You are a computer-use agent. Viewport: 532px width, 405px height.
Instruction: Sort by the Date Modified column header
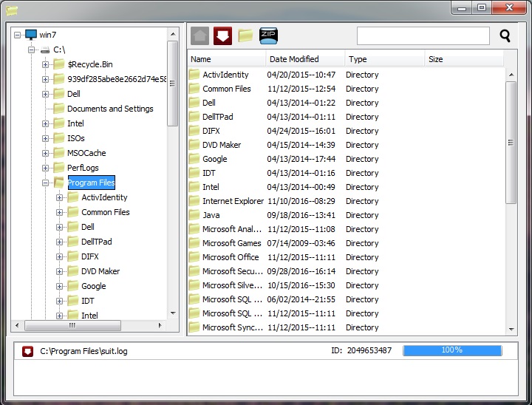point(305,59)
